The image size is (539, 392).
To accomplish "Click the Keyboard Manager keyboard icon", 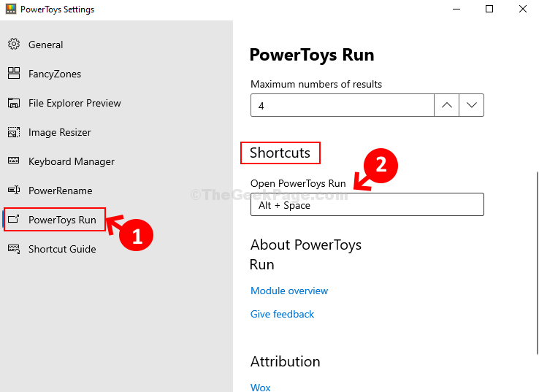I will (14, 161).
